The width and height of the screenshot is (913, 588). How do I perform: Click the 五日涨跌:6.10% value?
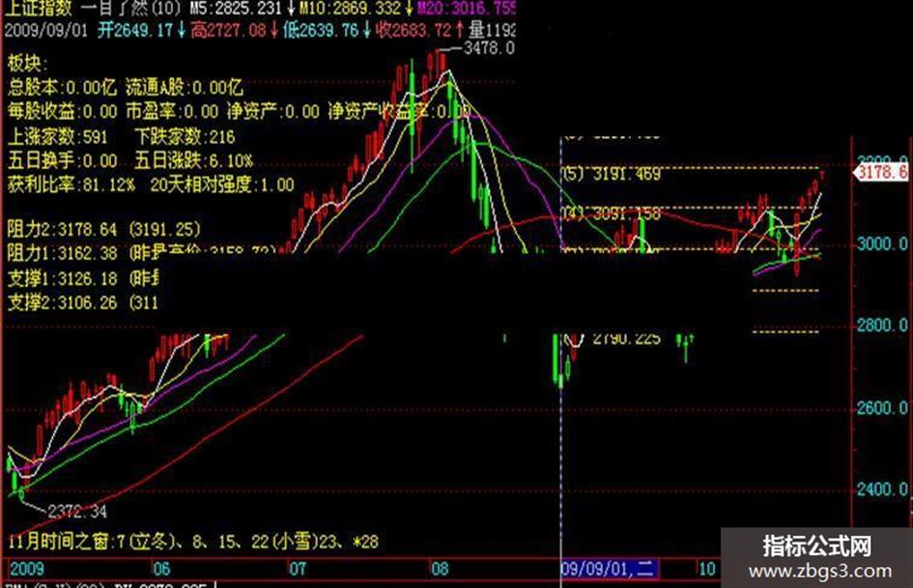[193, 160]
